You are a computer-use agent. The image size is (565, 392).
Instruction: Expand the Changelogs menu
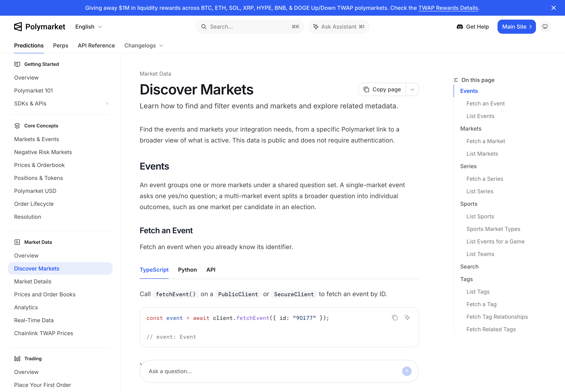click(144, 46)
